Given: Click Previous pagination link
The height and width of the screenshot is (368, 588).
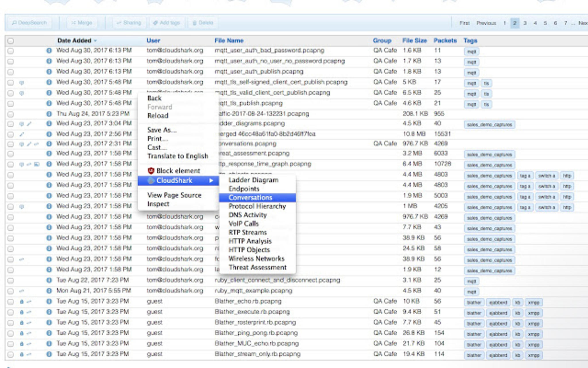Looking at the screenshot, I should click(x=486, y=23).
